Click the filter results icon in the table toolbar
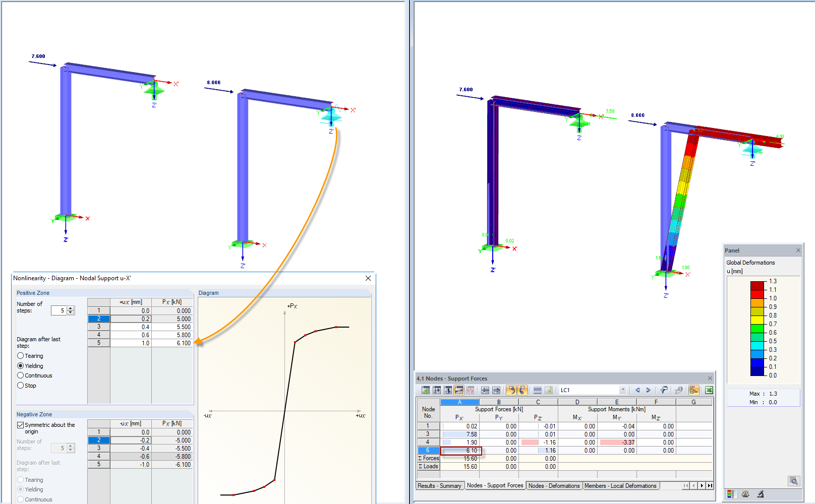This screenshot has width=815, height=504. (664, 390)
